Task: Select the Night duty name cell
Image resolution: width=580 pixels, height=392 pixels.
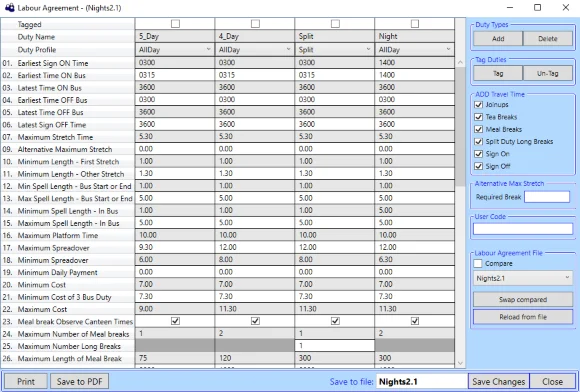Action: tap(415, 36)
